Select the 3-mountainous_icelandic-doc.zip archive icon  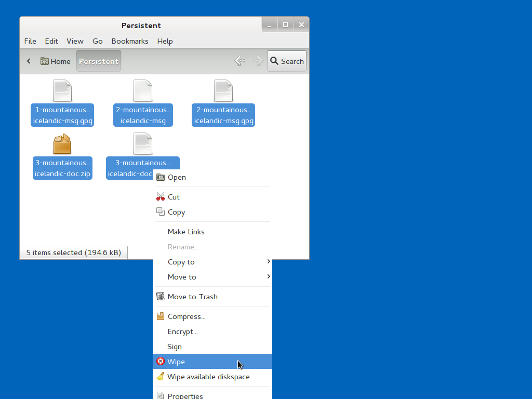[62, 144]
